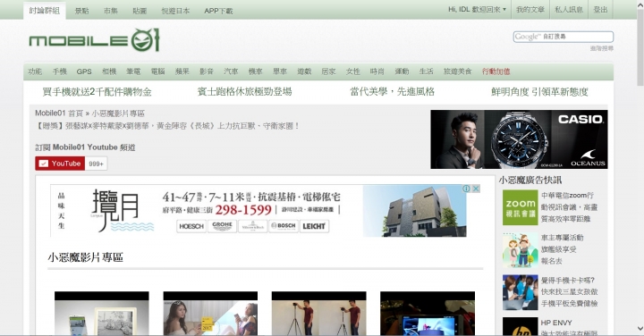This screenshot has width=644, height=336.
Task: Open the 【贈獎】張藝謀 長城 announcement link
Action: click(167, 126)
